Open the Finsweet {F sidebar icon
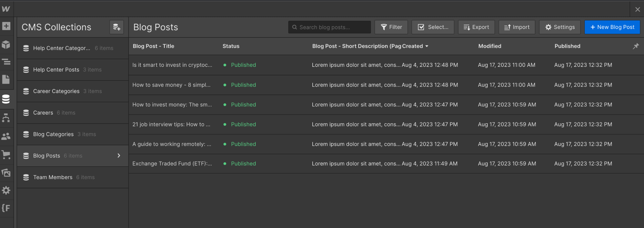The image size is (644, 228). pos(6,208)
